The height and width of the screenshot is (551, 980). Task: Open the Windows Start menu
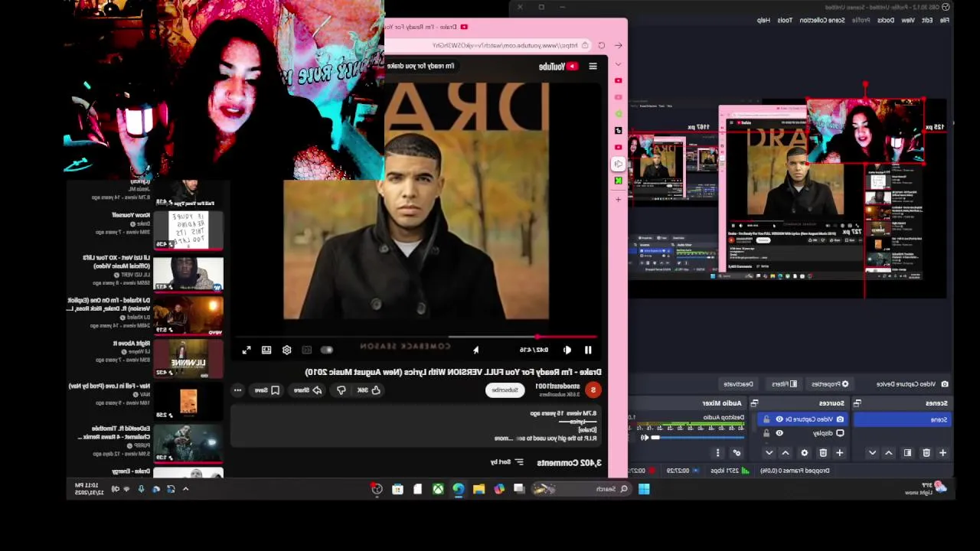[x=644, y=489]
